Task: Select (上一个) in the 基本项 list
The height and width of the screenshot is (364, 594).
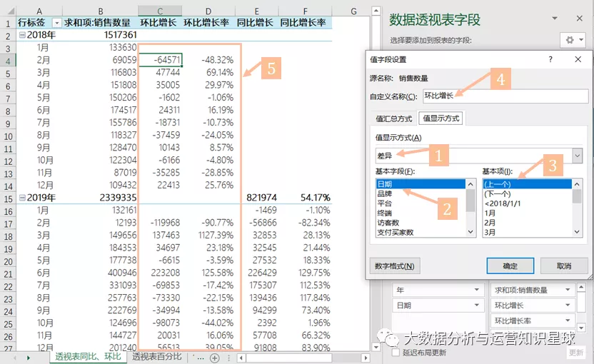Action: (528, 184)
